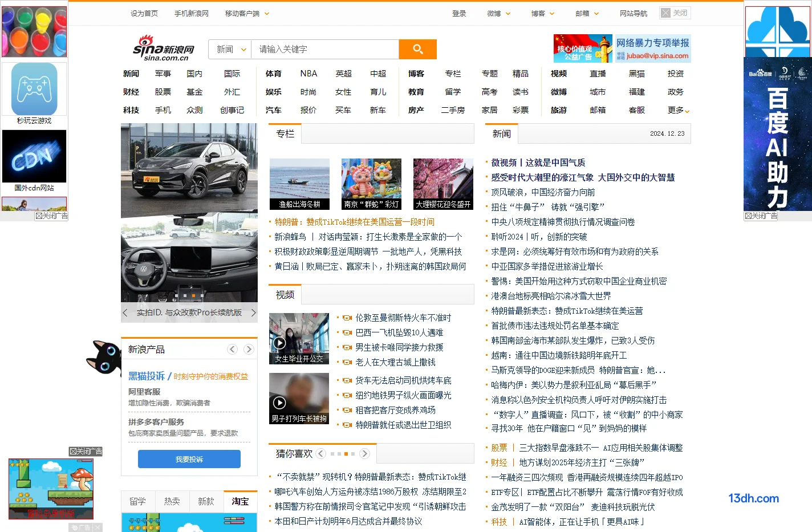
Task: Open the 大理樱花迎冬盛开 thumbnail
Action: coord(443,184)
